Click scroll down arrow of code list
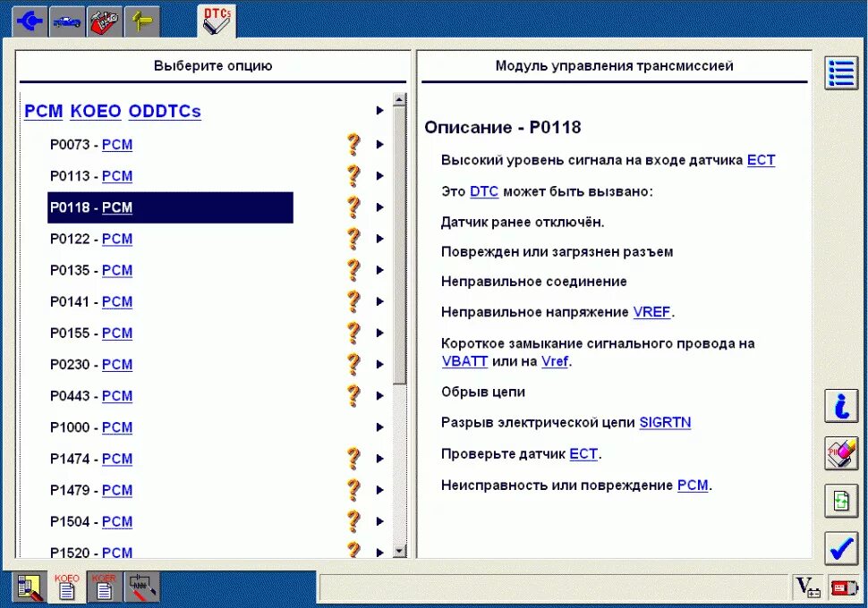The width and height of the screenshot is (868, 608). point(399,551)
